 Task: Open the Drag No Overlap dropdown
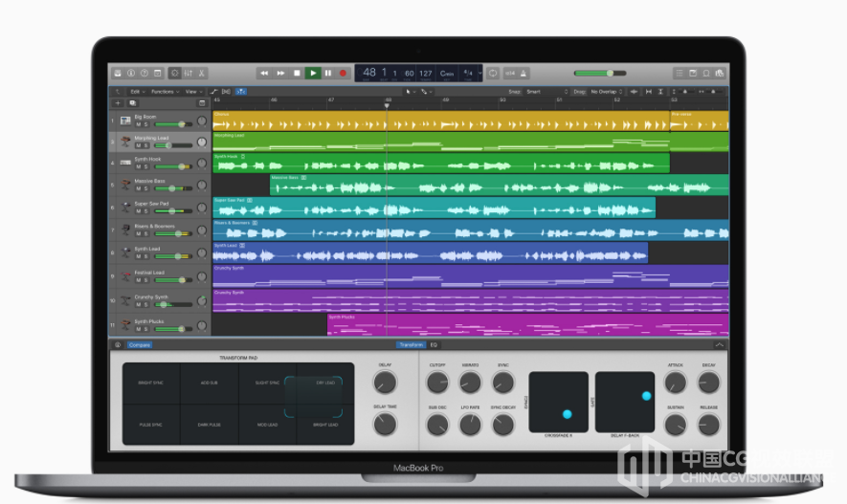[x=607, y=92]
